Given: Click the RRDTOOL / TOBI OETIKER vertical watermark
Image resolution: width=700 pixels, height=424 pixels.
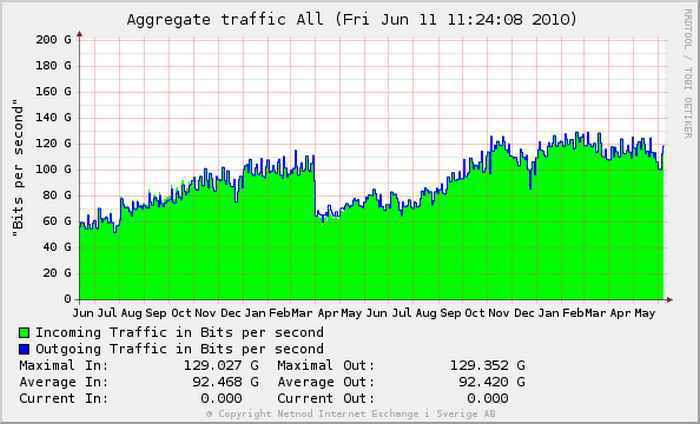Looking at the screenshot, I should [687, 74].
